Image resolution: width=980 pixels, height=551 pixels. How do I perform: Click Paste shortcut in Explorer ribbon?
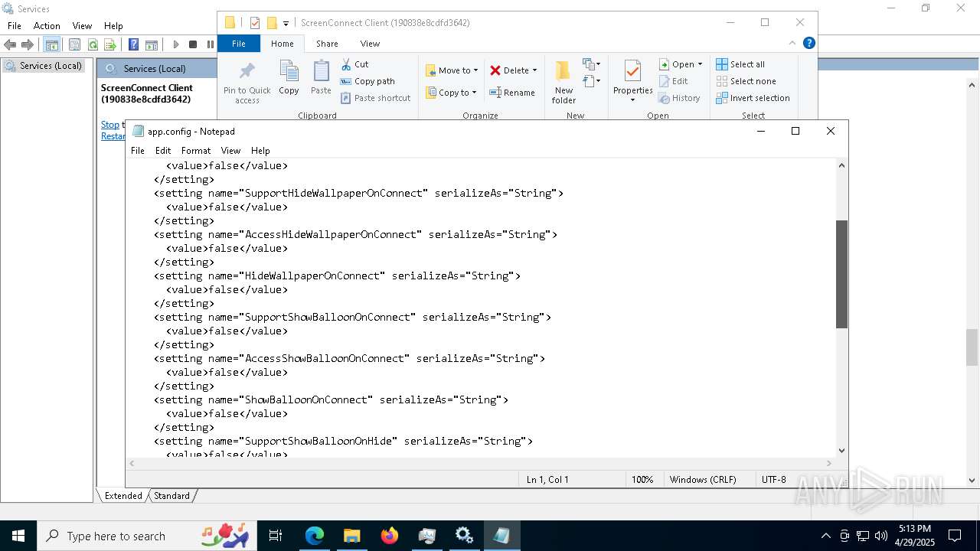click(x=375, y=98)
